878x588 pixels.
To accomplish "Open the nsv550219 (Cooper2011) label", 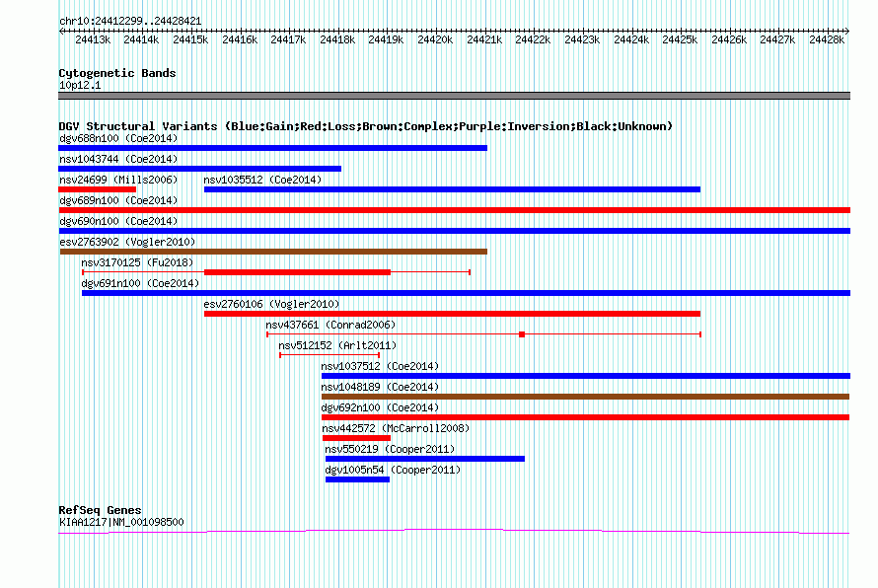I will 390,449.
